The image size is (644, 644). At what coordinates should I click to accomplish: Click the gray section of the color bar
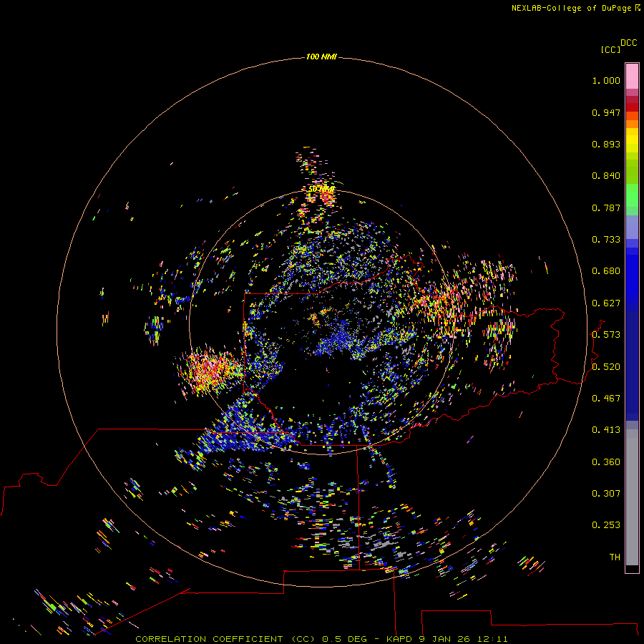[x=632, y=497]
